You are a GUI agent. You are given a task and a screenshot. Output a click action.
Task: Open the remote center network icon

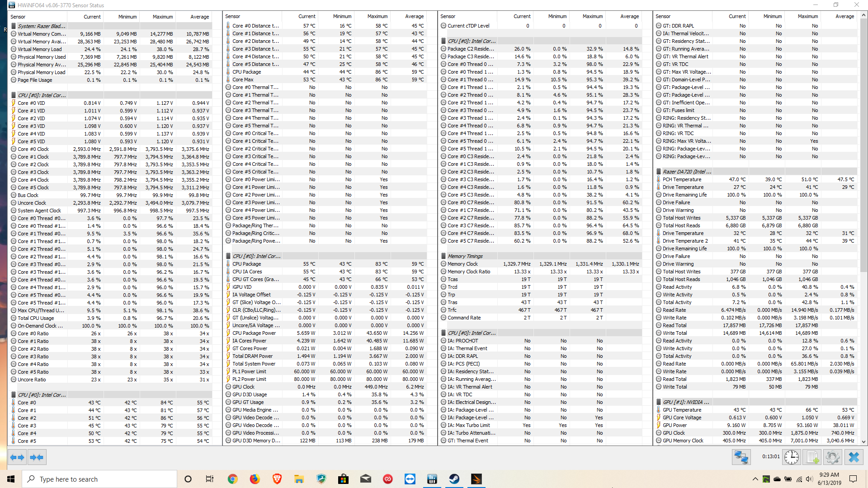[x=741, y=457]
